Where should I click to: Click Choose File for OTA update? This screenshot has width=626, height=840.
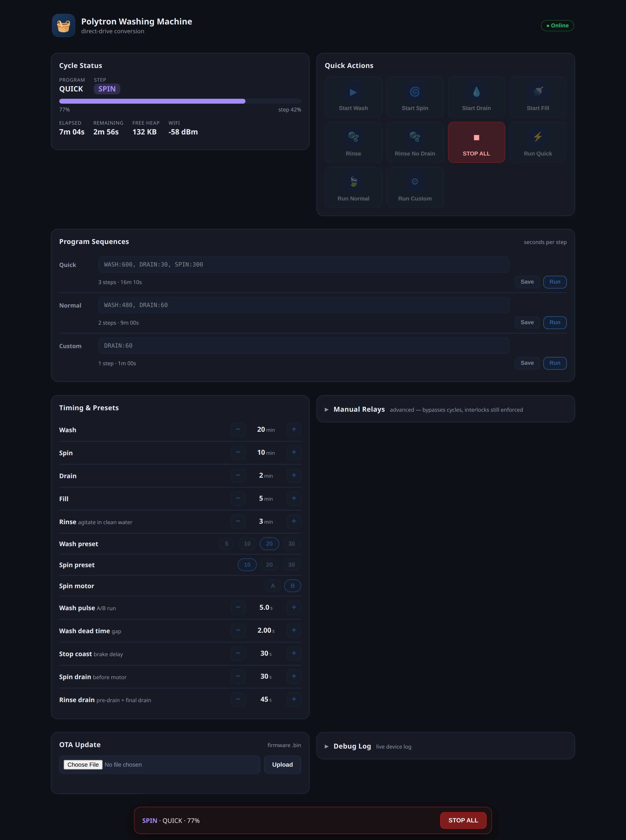pos(83,765)
